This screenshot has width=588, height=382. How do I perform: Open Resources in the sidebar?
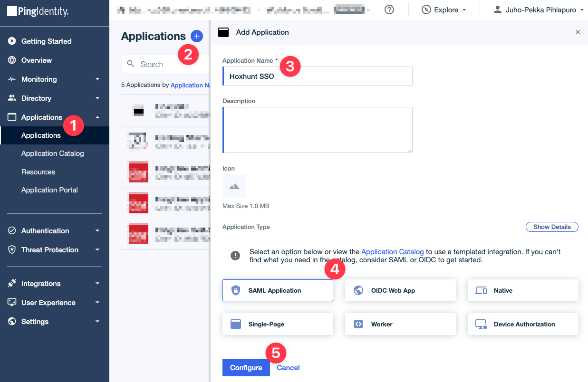pos(38,172)
